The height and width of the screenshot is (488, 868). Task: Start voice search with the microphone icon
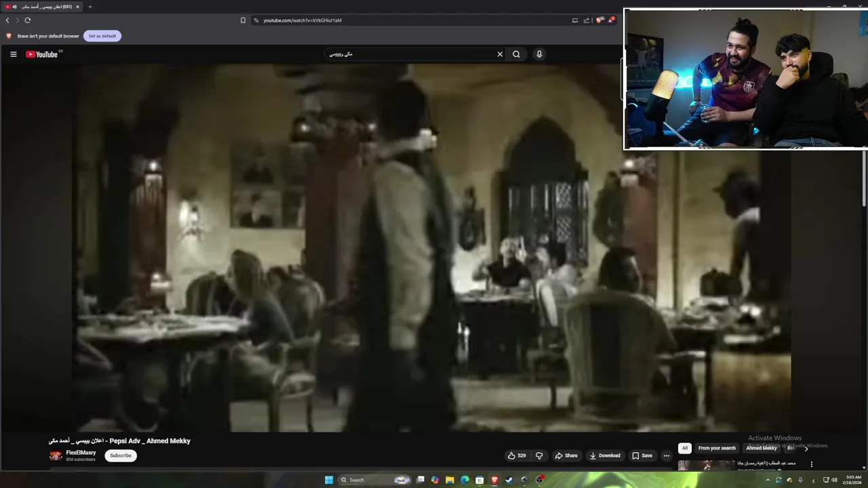click(539, 54)
